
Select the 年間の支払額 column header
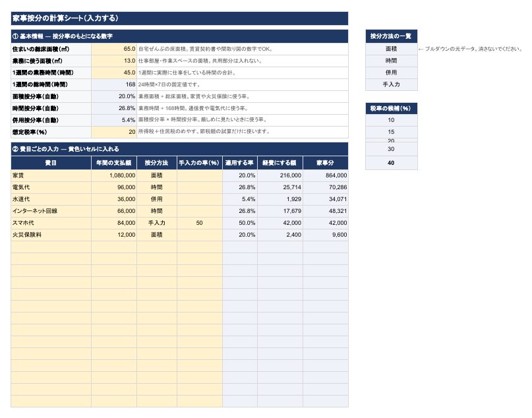pos(114,163)
